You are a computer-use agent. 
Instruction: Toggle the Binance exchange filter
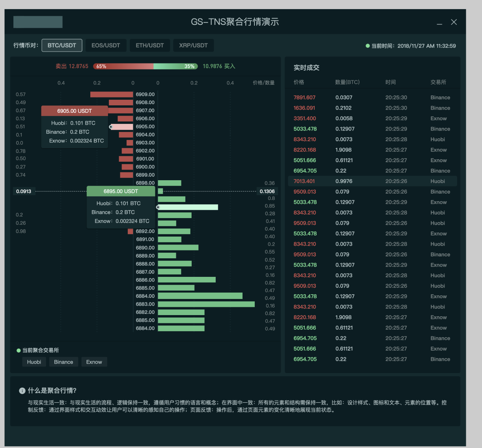(x=64, y=362)
